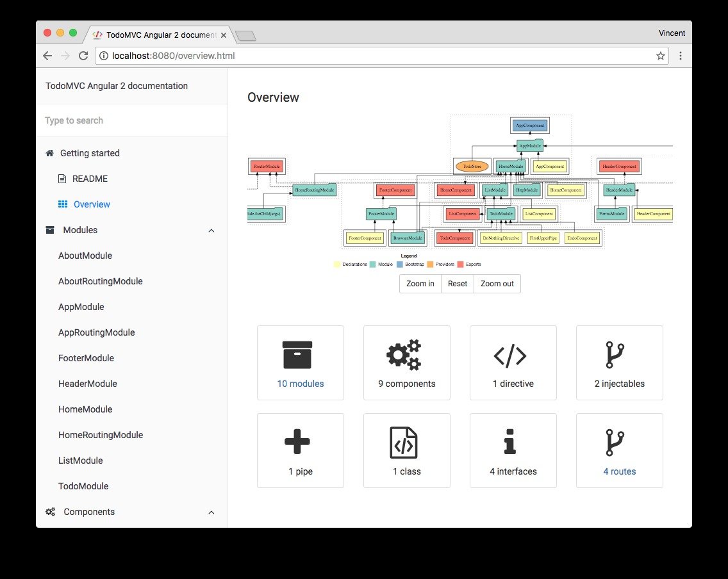The width and height of the screenshot is (728, 579).
Task: Open the AppModule link in the sidebar
Action: pyautogui.click(x=81, y=307)
